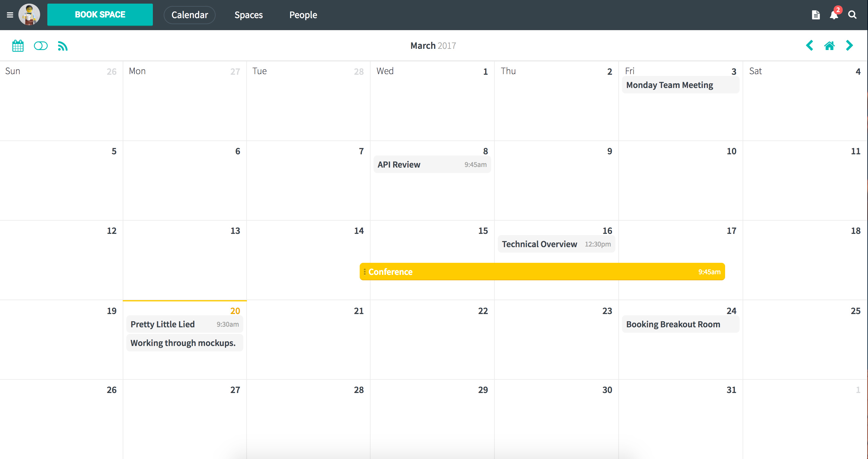
Task: Open the documents page icon
Action: [x=816, y=15]
